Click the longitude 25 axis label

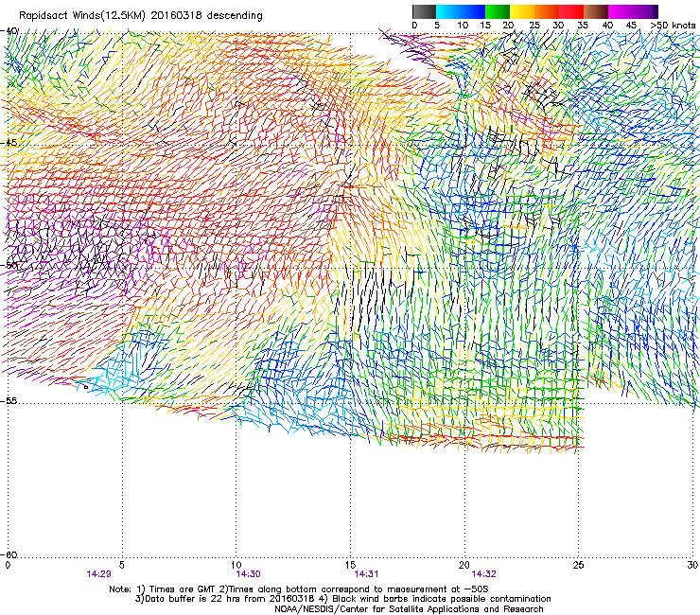tap(578, 565)
